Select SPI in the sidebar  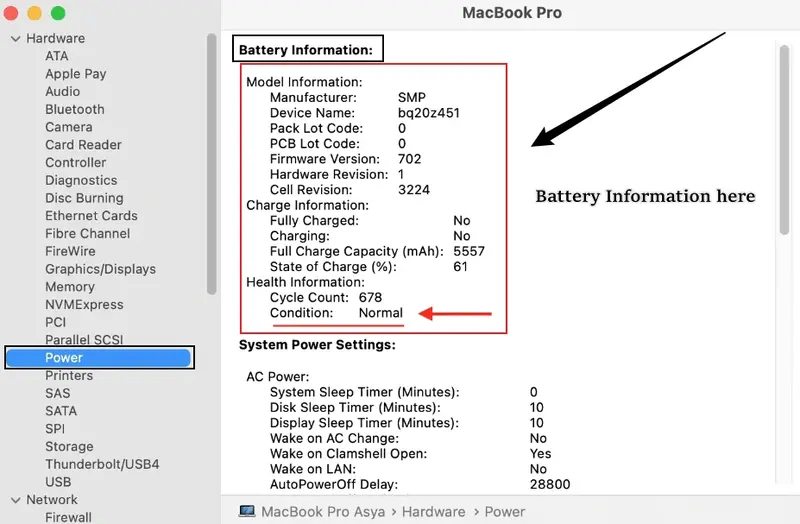(55, 429)
